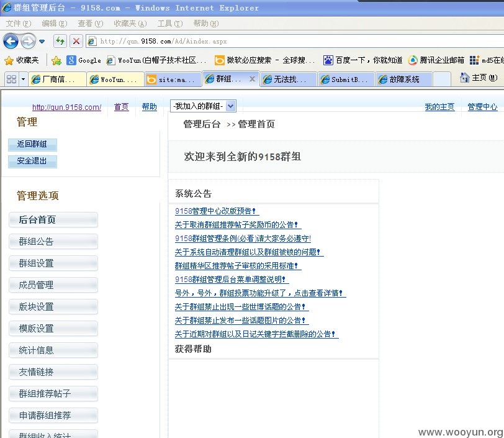Open announcement 群组精华区推荐帖子审核的采用标准

pyautogui.click(x=238, y=266)
